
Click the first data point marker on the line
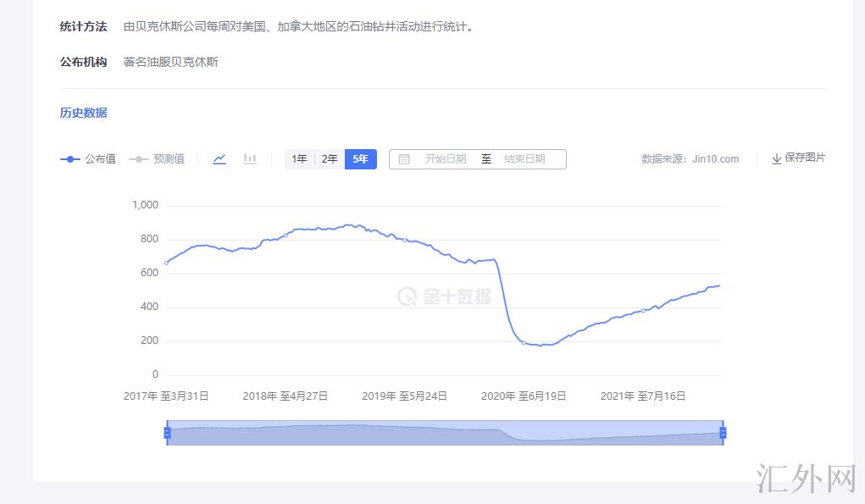click(166, 263)
